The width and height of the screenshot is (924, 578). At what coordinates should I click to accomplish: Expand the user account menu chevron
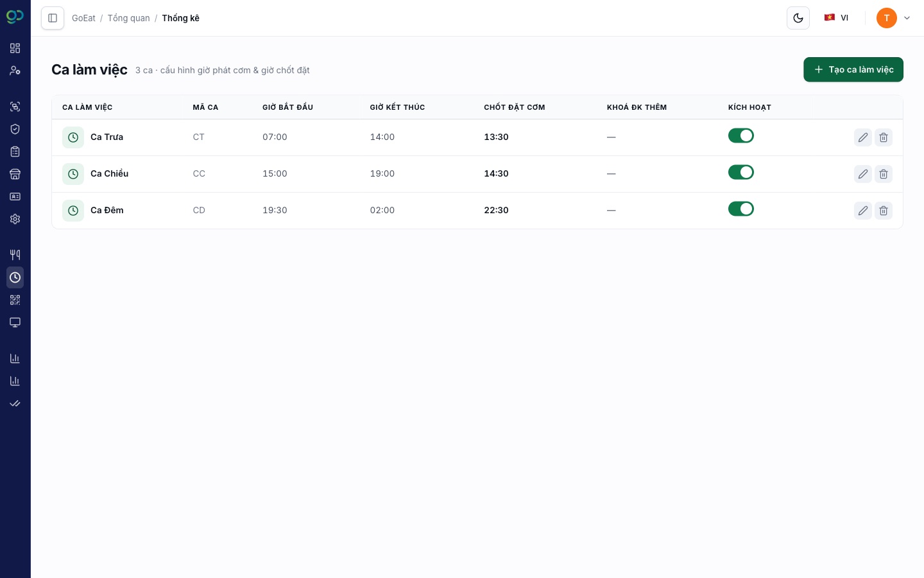point(907,18)
